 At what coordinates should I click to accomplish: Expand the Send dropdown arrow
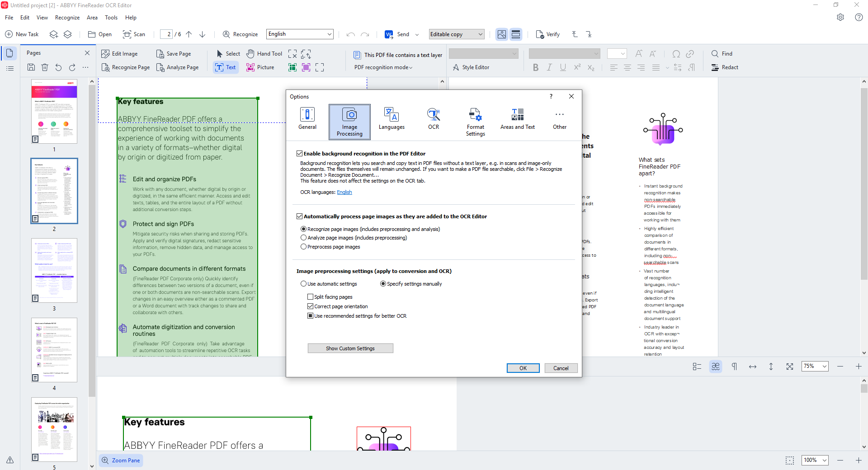pyautogui.click(x=417, y=34)
